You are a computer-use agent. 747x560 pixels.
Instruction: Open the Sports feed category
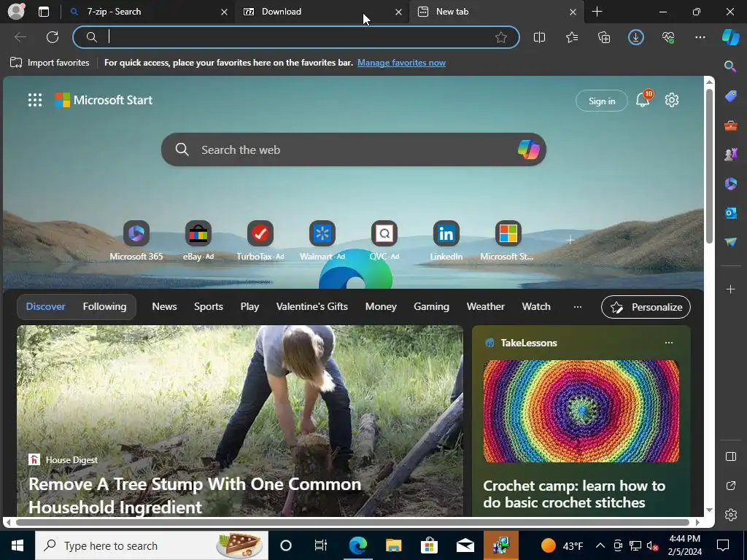208,307
